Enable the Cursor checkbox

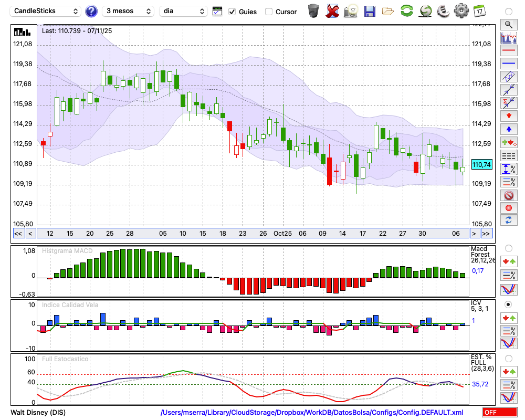pyautogui.click(x=269, y=12)
